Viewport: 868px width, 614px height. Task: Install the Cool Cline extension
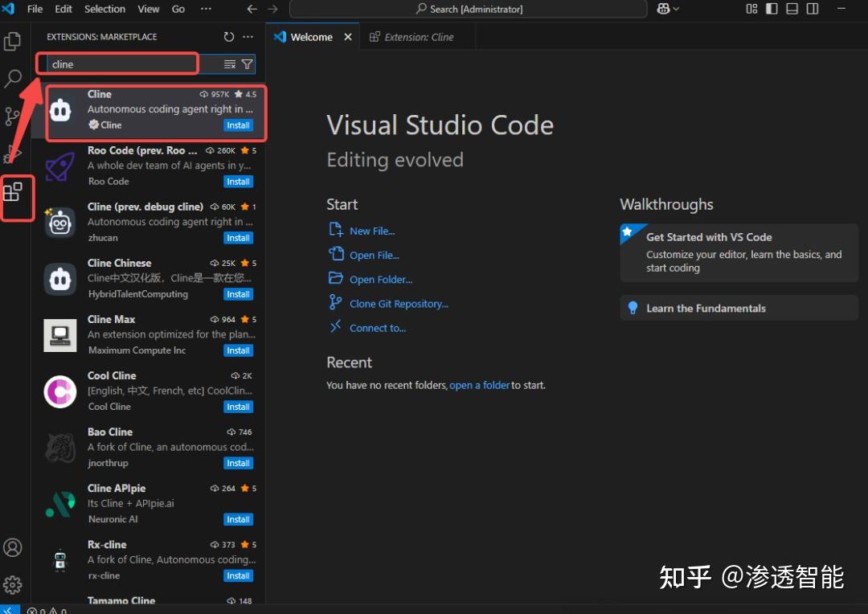239,407
